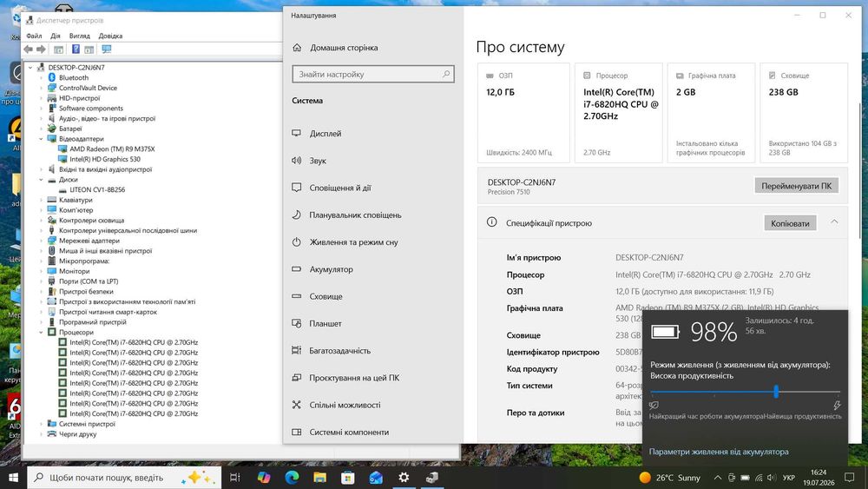Viewport: 868px width, 489px height.
Task: Click the 26°C Sunny weather widget
Action: tap(670, 478)
